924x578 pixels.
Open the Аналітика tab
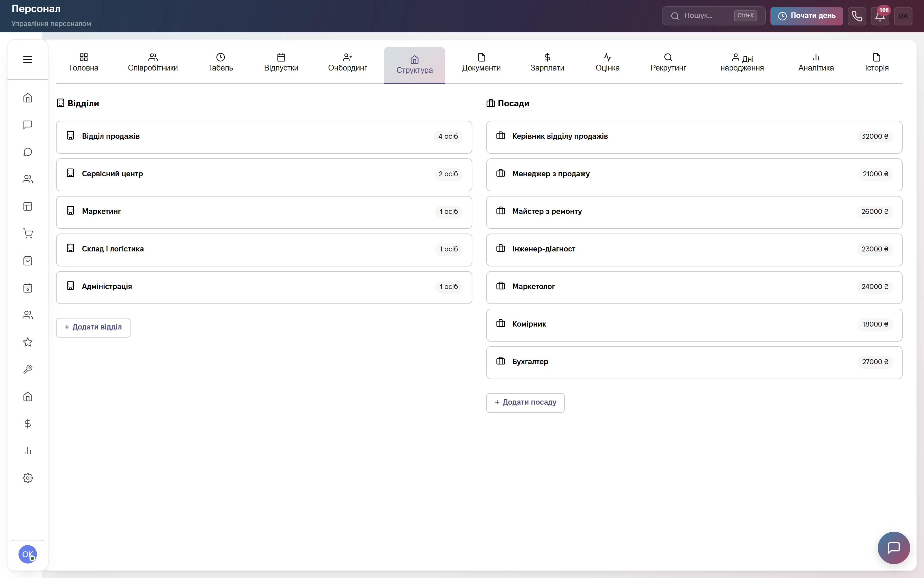(x=816, y=63)
